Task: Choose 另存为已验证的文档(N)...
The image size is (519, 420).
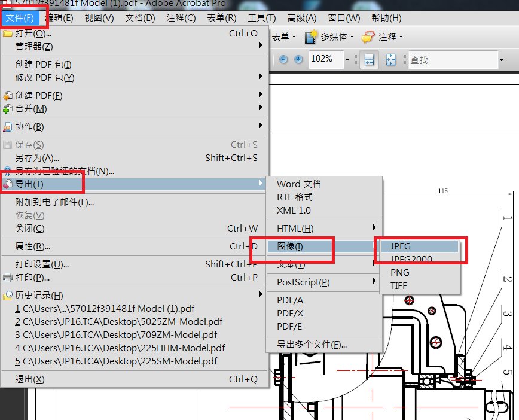Action: 134,171
